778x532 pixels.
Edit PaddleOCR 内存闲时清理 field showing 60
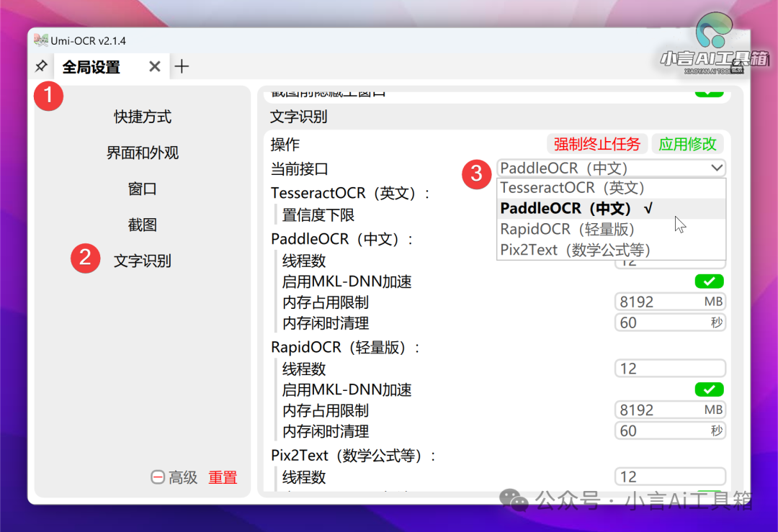coord(670,323)
